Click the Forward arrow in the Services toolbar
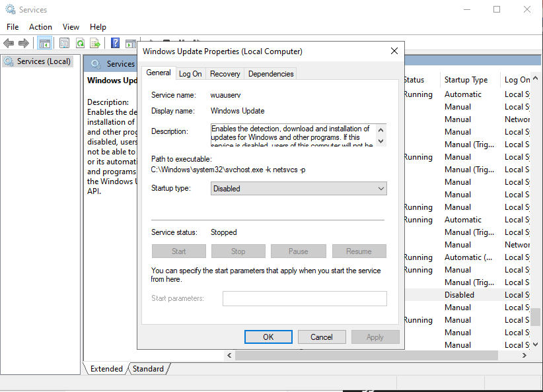The width and height of the screenshot is (543, 392). click(x=24, y=44)
